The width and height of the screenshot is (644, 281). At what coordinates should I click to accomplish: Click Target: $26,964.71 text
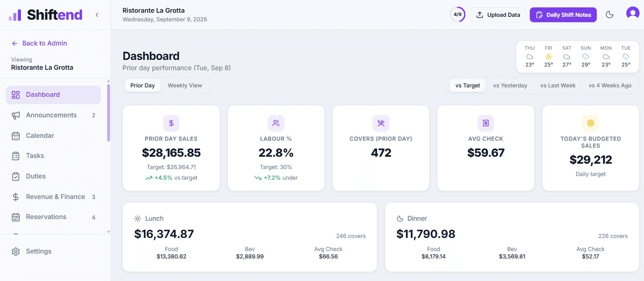click(x=171, y=167)
